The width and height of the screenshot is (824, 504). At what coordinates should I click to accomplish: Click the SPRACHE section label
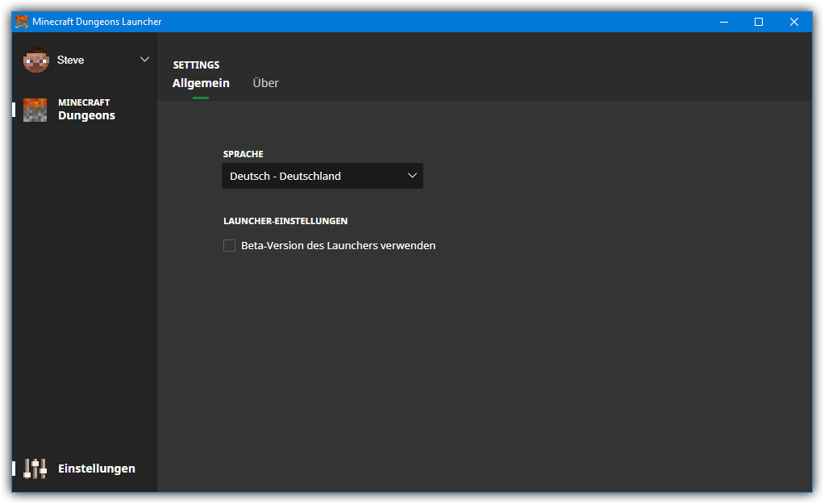(243, 154)
